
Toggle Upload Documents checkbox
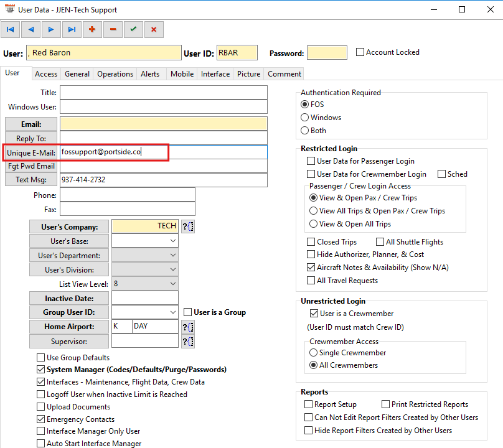41,407
